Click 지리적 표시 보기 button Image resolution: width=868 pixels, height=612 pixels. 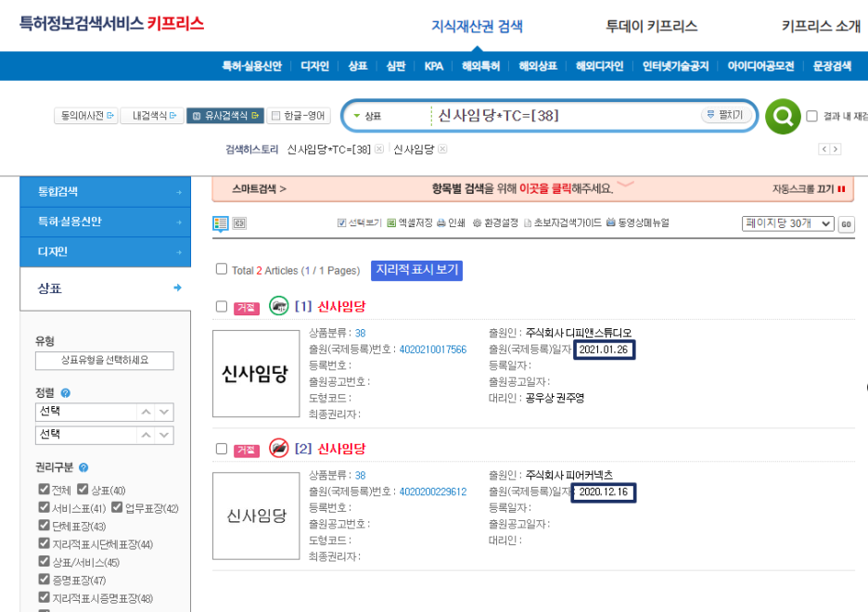pos(416,270)
